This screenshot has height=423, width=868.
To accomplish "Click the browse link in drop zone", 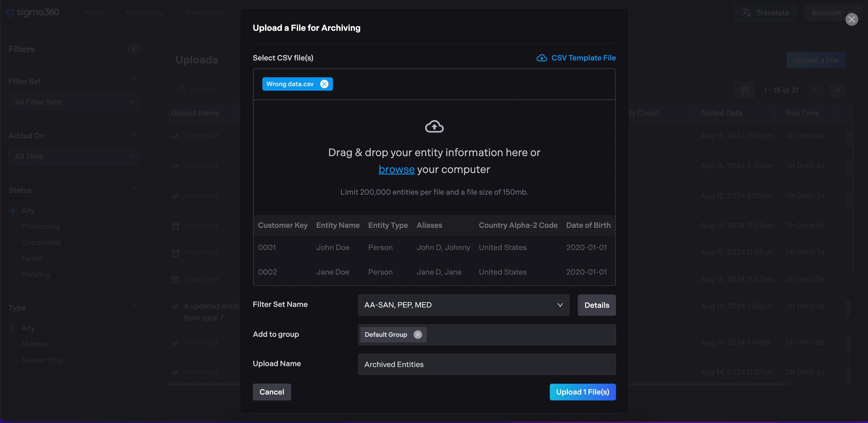I will click(x=396, y=169).
